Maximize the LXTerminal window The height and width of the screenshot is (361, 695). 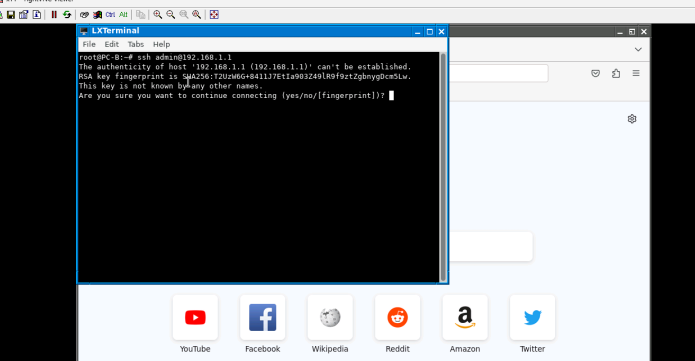[429, 31]
